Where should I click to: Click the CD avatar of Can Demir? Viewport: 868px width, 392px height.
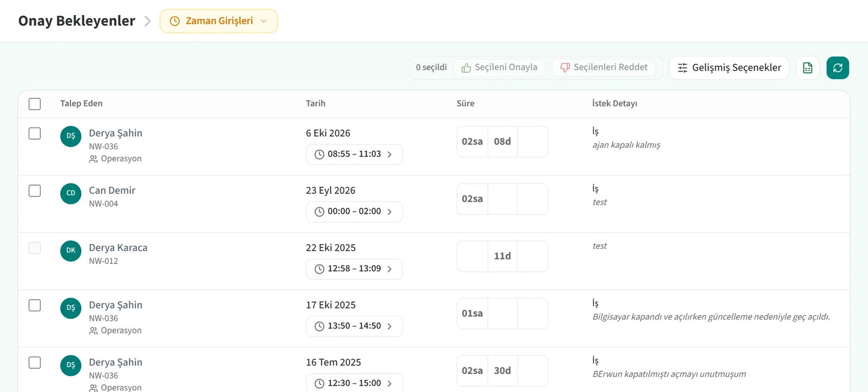[71, 193]
